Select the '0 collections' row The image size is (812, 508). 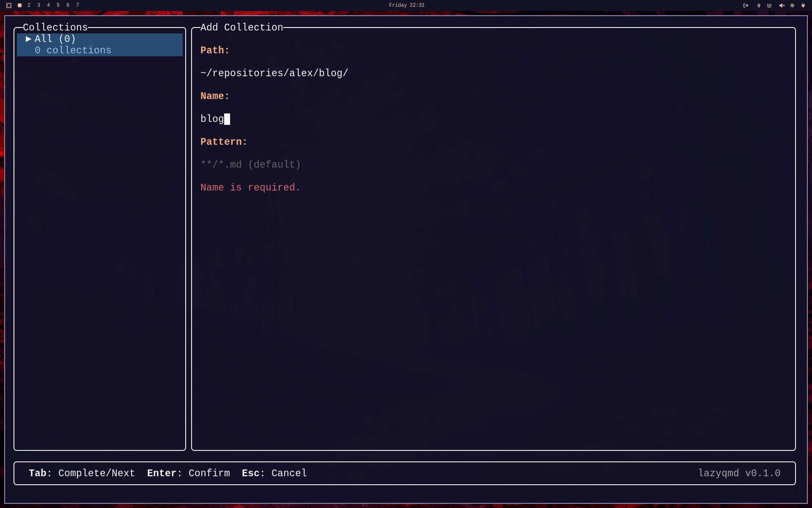[73, 50]
